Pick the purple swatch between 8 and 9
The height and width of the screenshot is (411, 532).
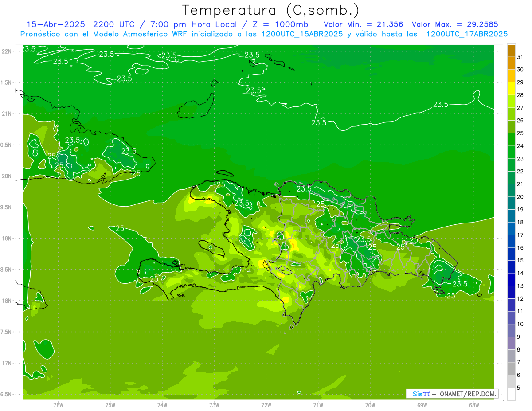point(511,344)
